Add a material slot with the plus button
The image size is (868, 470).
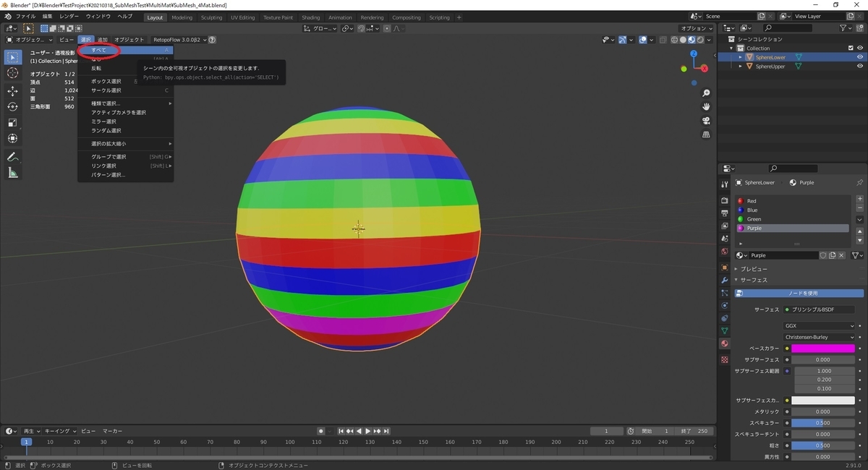tap(859, 199)
